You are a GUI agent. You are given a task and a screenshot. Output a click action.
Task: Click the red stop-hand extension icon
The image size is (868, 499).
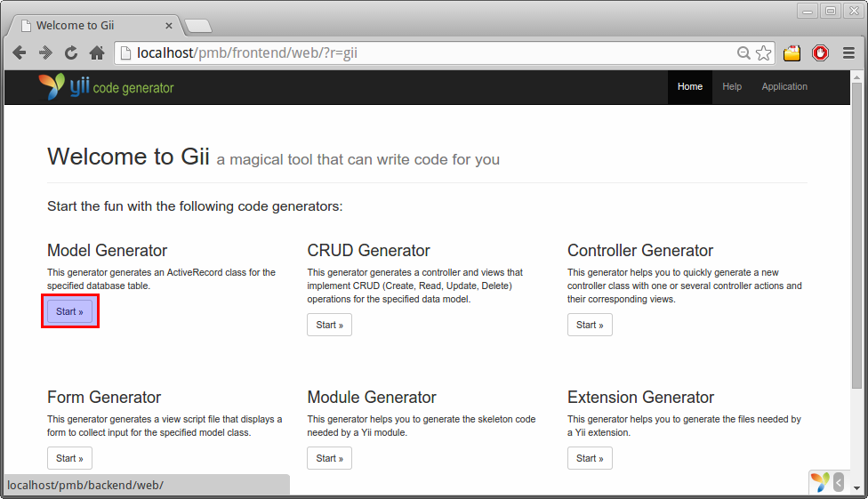tap(820, 53)
